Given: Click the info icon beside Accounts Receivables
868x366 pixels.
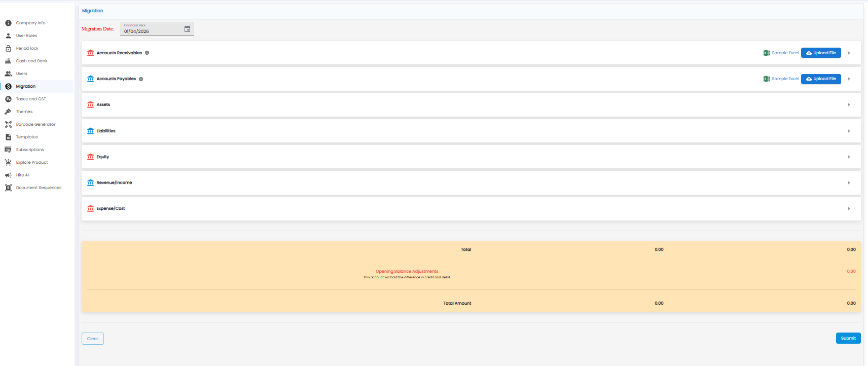Looking at the screenshot, I should tap(147, 53).
